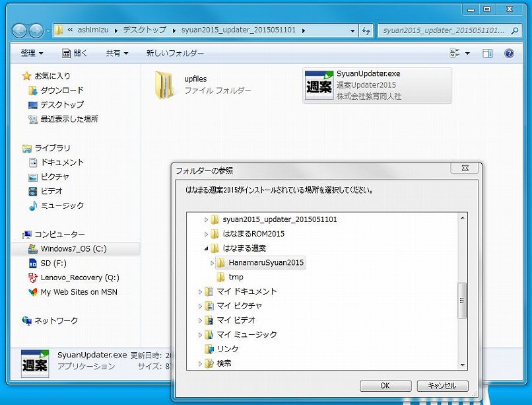Click the help question mark icon
The width and height of the screenshot is (532, 405).
click(509, 53)
